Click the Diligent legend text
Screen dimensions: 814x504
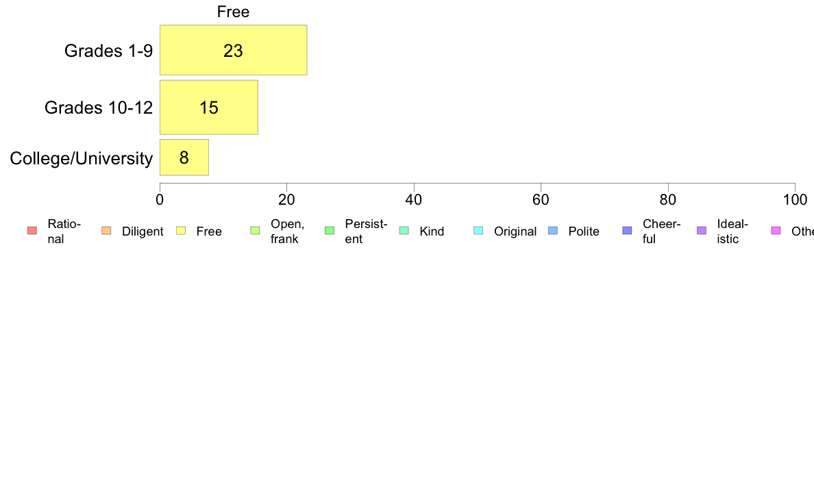(x=143, y=231)
